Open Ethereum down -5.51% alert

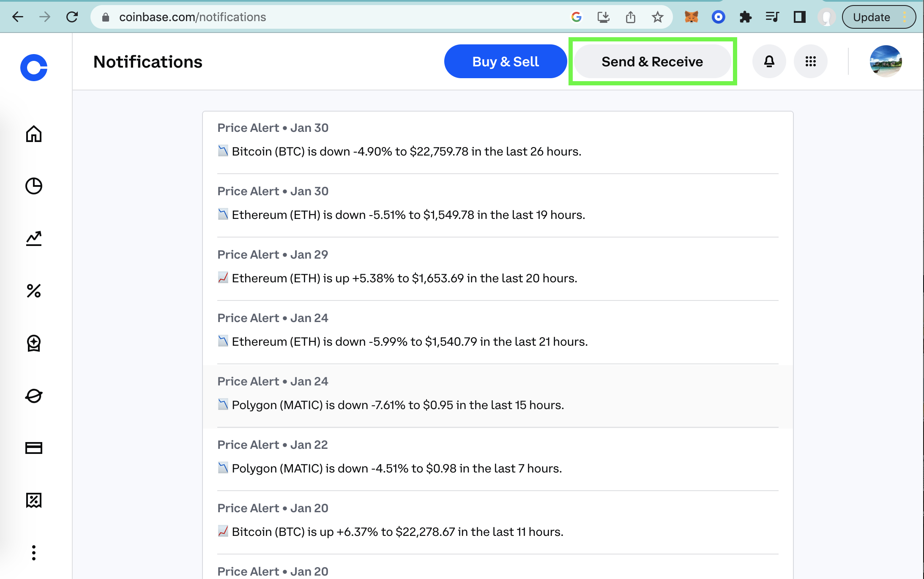[498, 206]
